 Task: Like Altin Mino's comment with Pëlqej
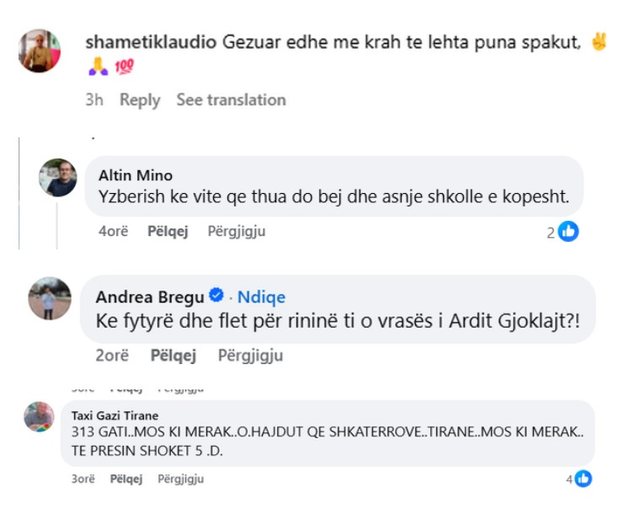click(x=170, y=231)
